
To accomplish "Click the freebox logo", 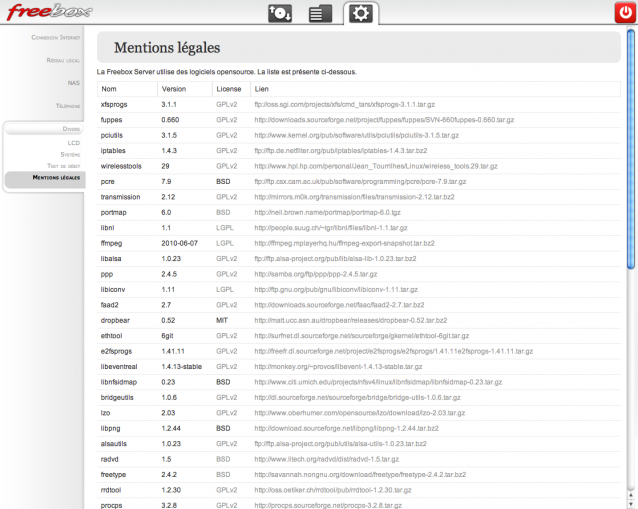I will point(49,11).
